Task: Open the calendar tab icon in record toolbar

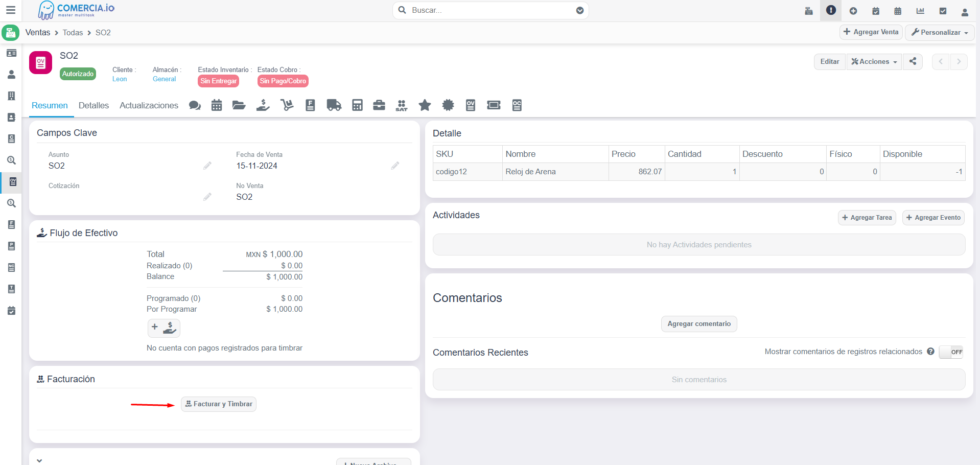Action: point(217,105)
